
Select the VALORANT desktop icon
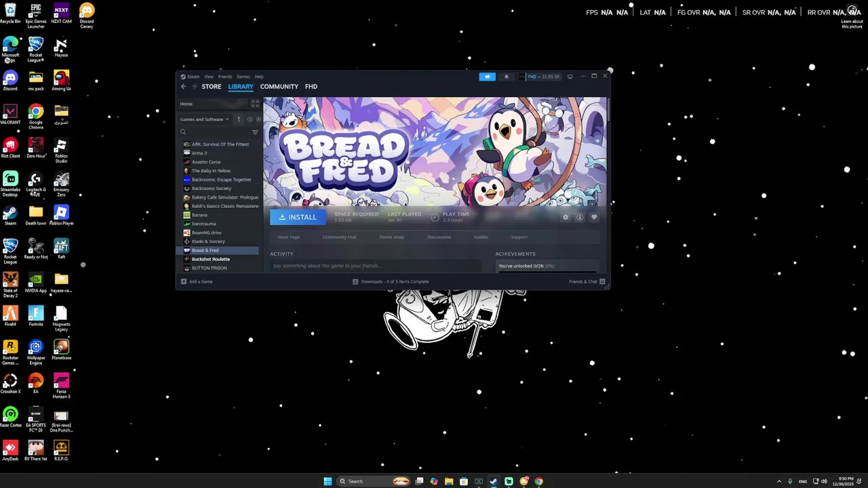pos(10,115)
